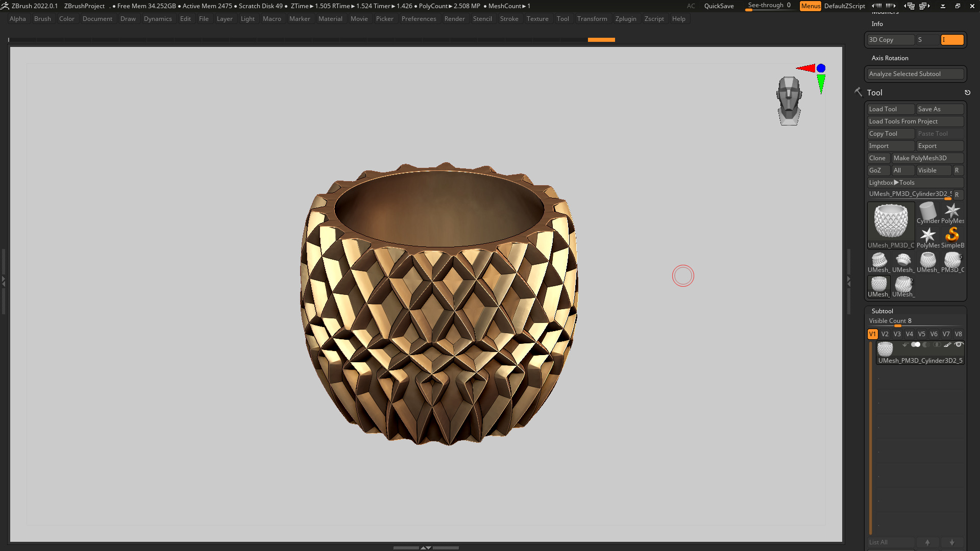The image size is (980, 551).
Task: Toggle GoZ Visible option
Action: tap(934, 170)
